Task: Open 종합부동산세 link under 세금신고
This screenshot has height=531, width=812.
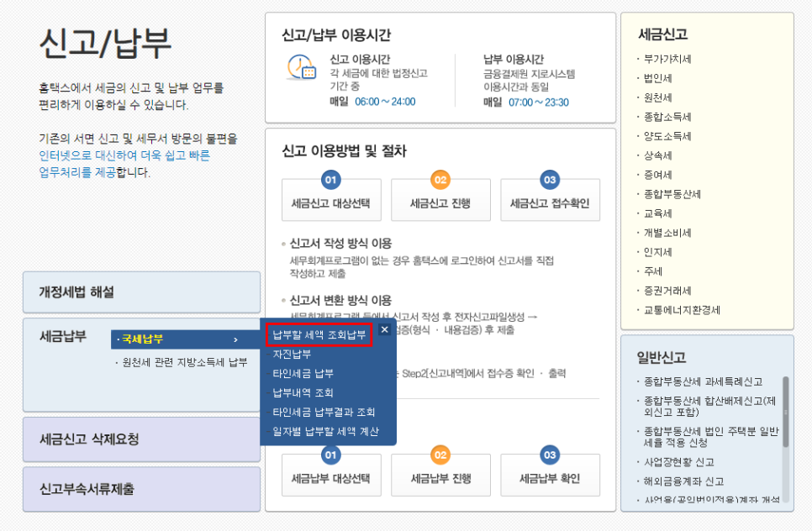Action: pos(672,194)
